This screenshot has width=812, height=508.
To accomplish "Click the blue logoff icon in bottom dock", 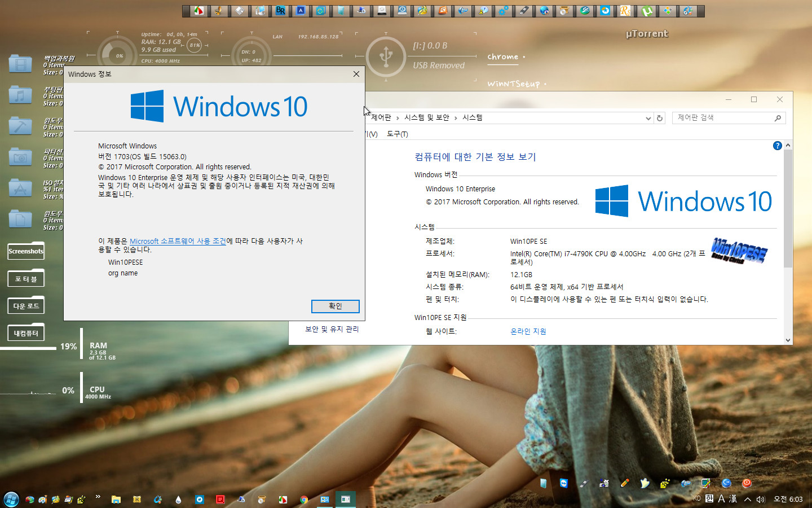I will pos(726,483).
